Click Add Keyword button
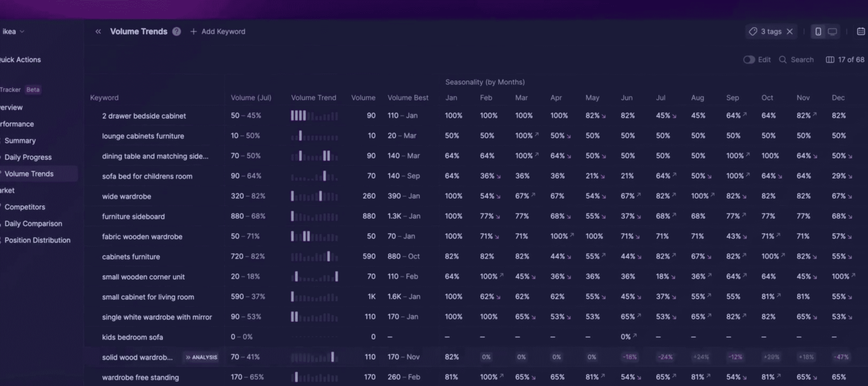Screen dimensions: 868x386 coord(218,32)
